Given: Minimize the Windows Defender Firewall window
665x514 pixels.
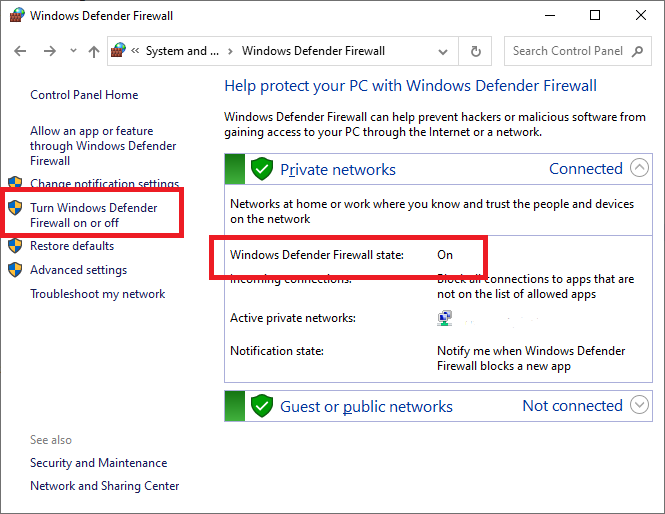Looking at the screenshot, I should (x=550, y=15).
